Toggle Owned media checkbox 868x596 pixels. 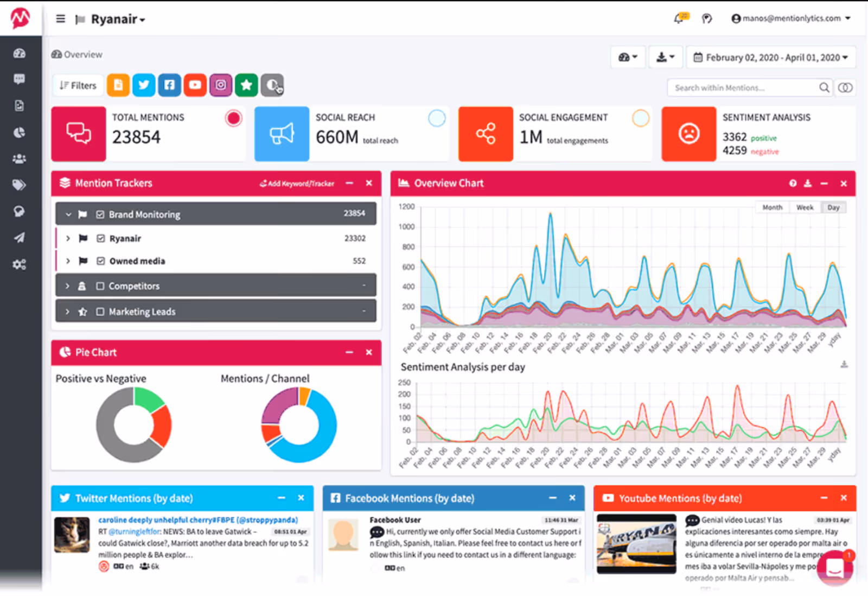click(100, 261)
